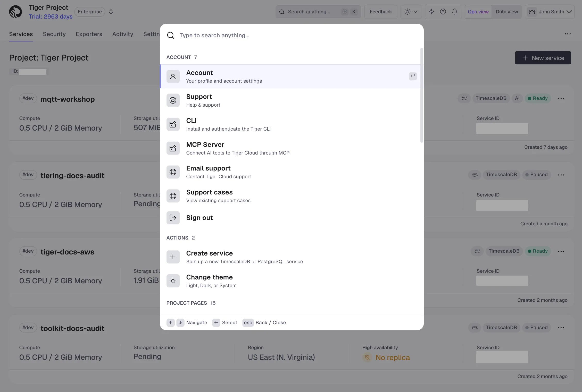Click the Ready status on mqtt-workshop
Screen dimensions: 582x392
(x=538, y=98)
